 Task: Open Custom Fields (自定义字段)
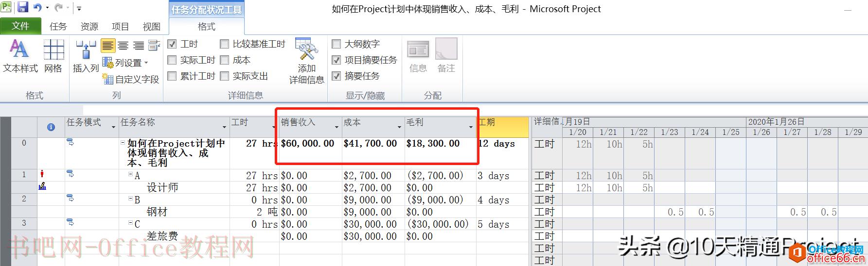(x=131, y=79)
